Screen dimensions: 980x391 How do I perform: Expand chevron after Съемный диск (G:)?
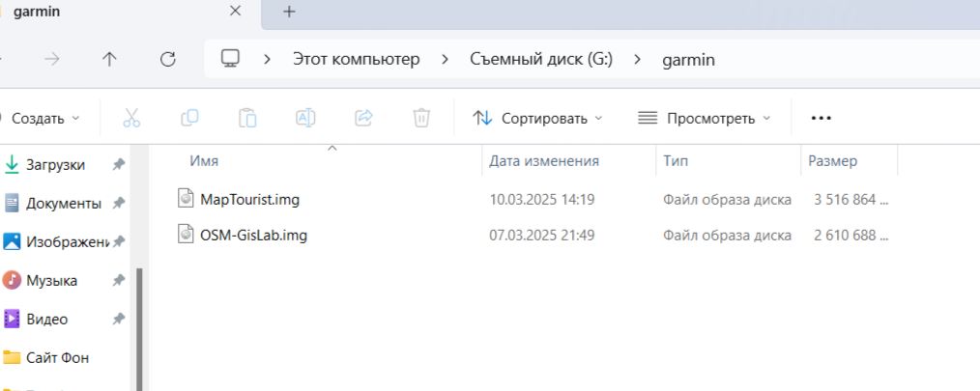tap(637, 60)
